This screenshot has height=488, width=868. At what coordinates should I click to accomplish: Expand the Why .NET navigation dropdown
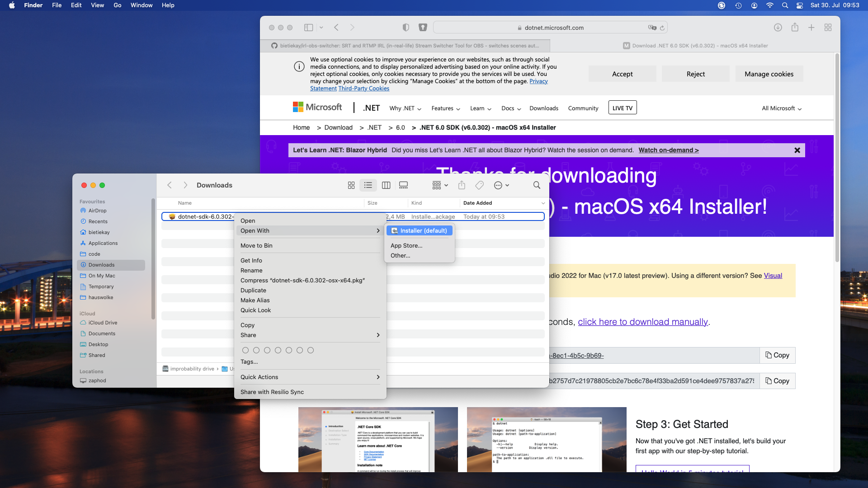406,108
